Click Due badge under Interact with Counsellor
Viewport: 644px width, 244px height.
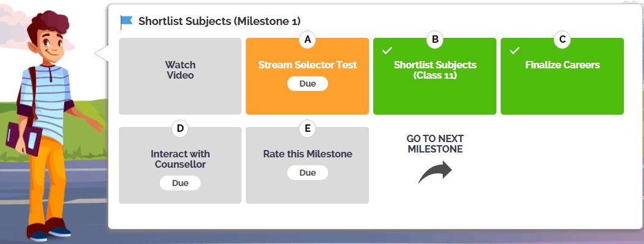[x=181, y=183]
